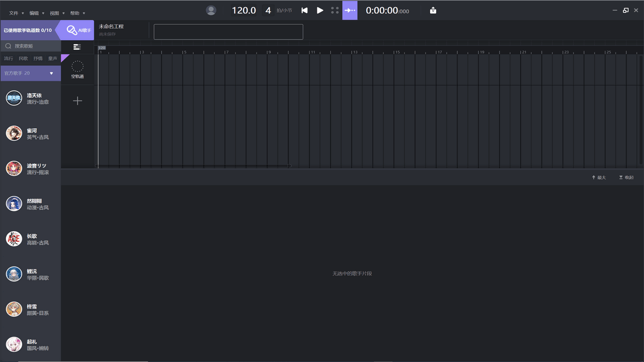Click the user account avatar icon

click(x=211, y=10)
